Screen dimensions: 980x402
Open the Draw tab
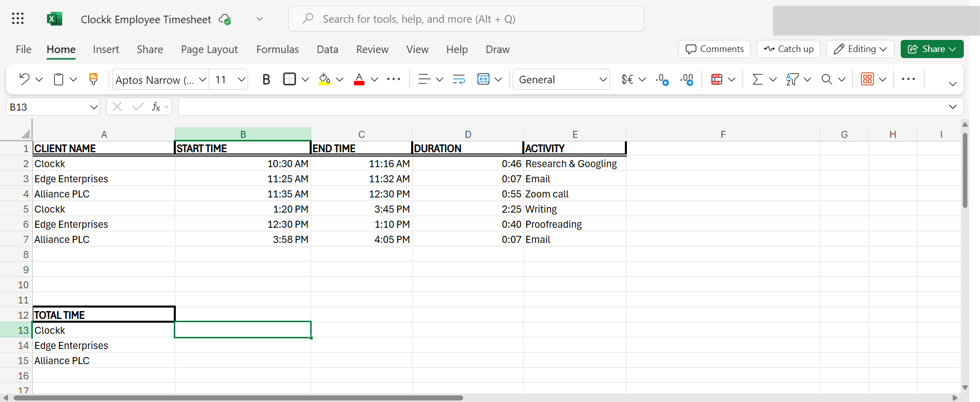[498, 49]
